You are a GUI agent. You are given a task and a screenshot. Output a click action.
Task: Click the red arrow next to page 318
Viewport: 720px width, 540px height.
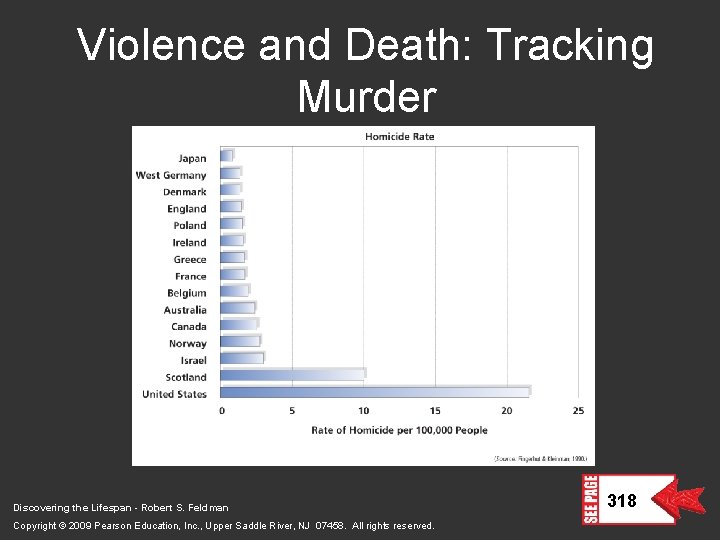(x=679, y=498)
